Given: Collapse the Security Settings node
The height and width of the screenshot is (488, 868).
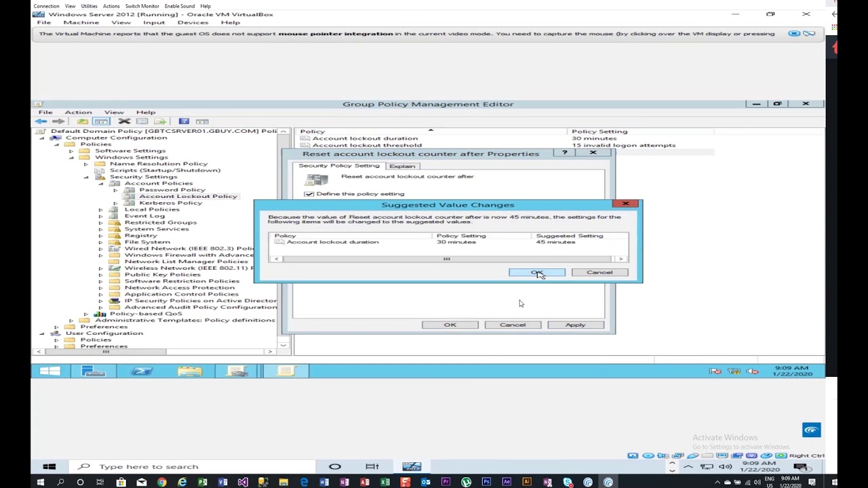Looking at the screenshot, I should [86, 177].
